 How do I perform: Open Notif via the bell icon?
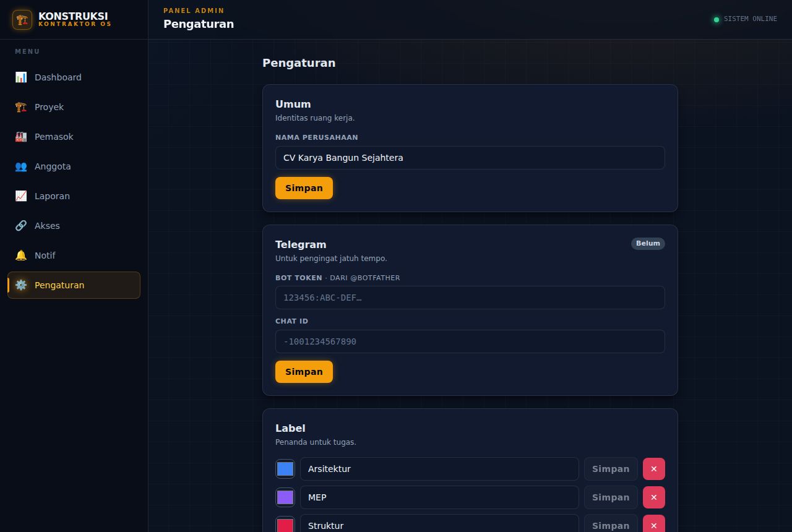point(21,255)
